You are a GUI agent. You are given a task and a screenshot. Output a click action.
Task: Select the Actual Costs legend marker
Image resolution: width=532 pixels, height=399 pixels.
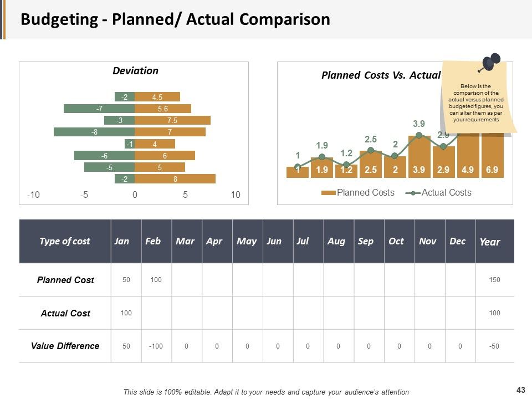pyautogui.click(x=413, y=193)
